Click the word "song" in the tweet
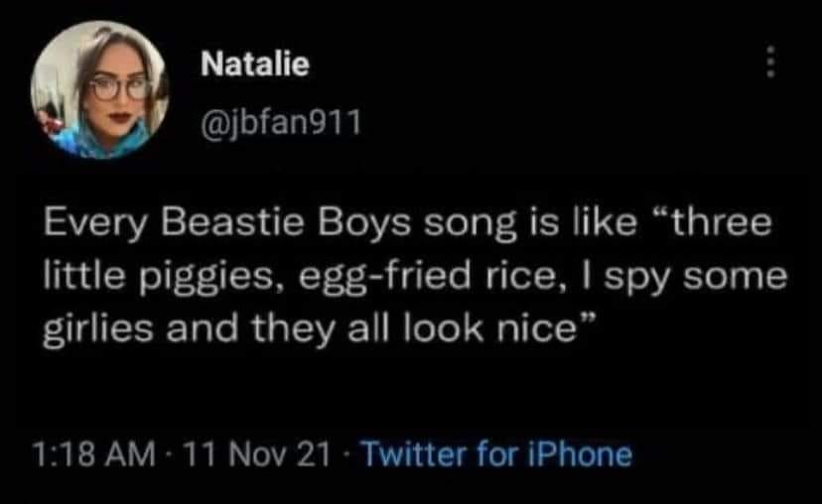Screen dimensions: 822x504 (x=417, y=223)
